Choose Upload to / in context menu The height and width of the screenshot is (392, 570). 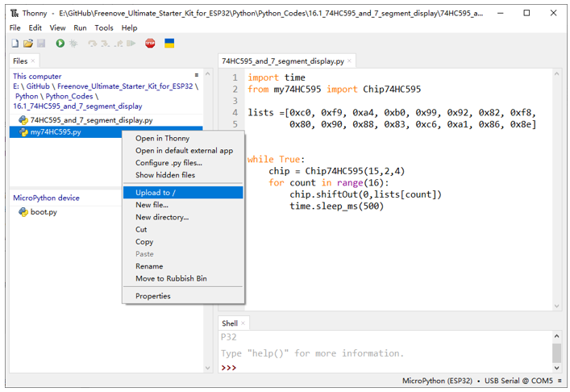[x=183, y=193]
